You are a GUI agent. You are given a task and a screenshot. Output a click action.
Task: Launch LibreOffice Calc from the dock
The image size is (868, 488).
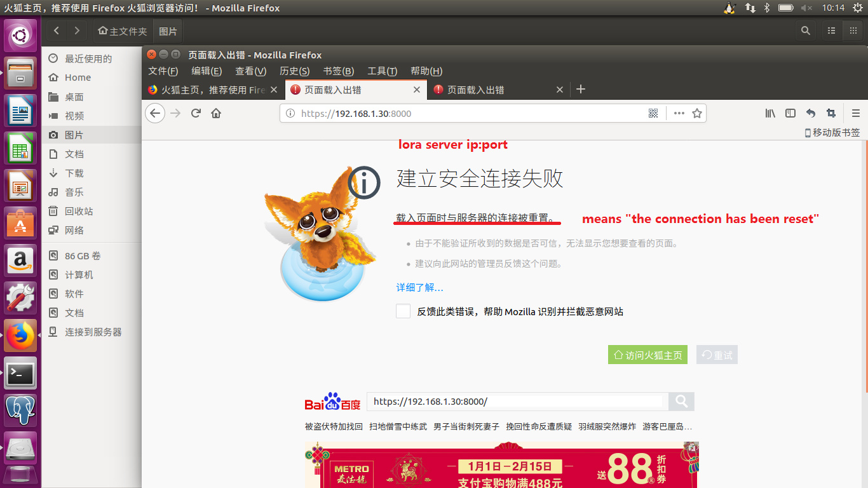point(20,148)
